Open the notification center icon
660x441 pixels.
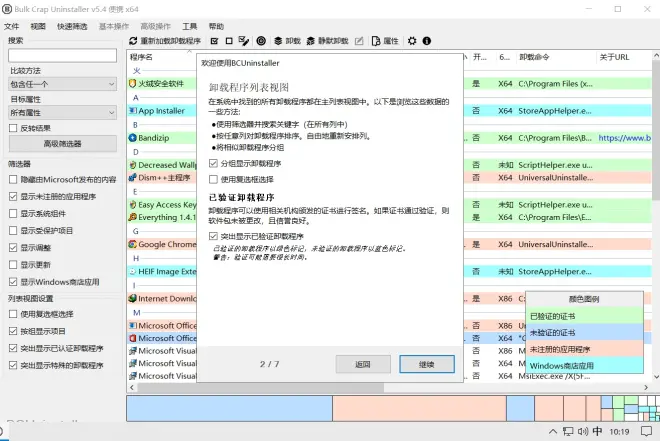click(646, 431)
